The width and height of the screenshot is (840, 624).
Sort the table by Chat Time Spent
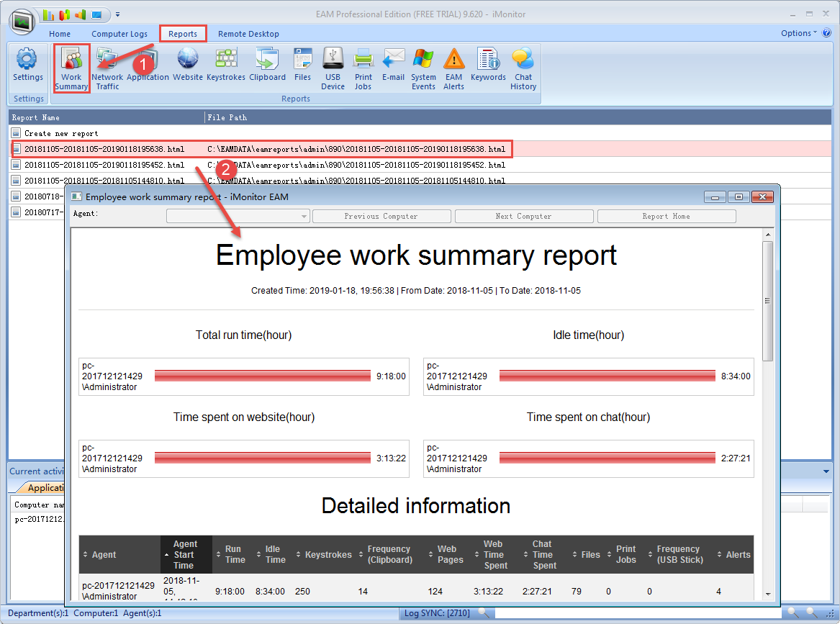tap(541, 555)
